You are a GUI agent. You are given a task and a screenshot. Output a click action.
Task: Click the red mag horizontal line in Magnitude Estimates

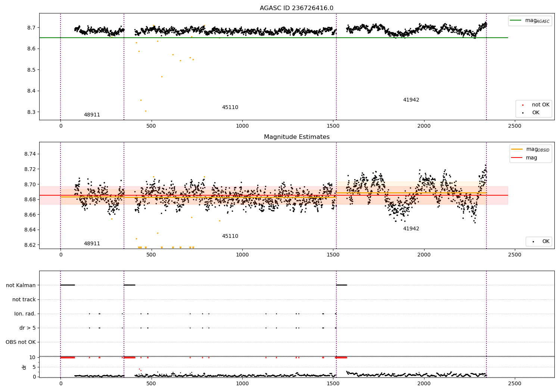[273, 195]
